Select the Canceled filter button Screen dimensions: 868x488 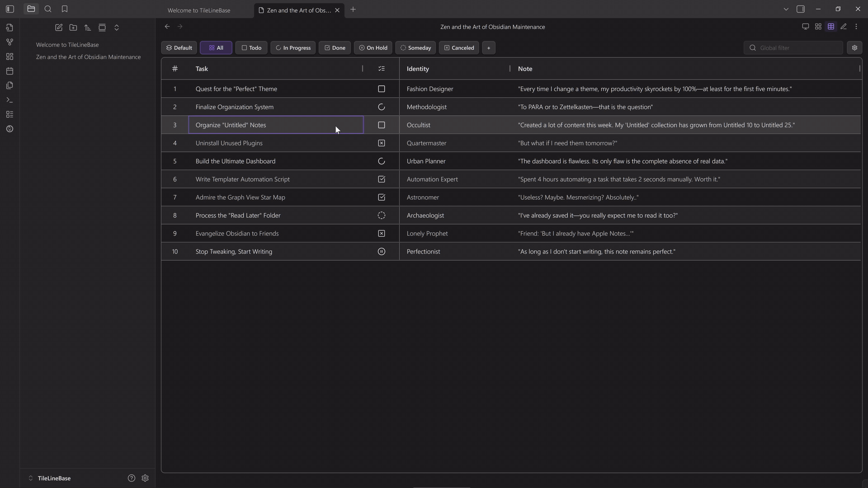tap(459, 48)
